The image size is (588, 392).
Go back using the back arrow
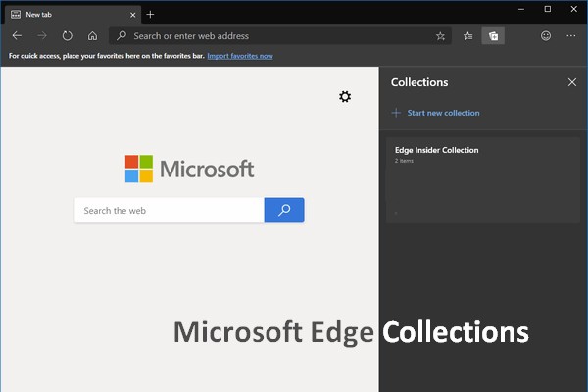tap(17, 36)
